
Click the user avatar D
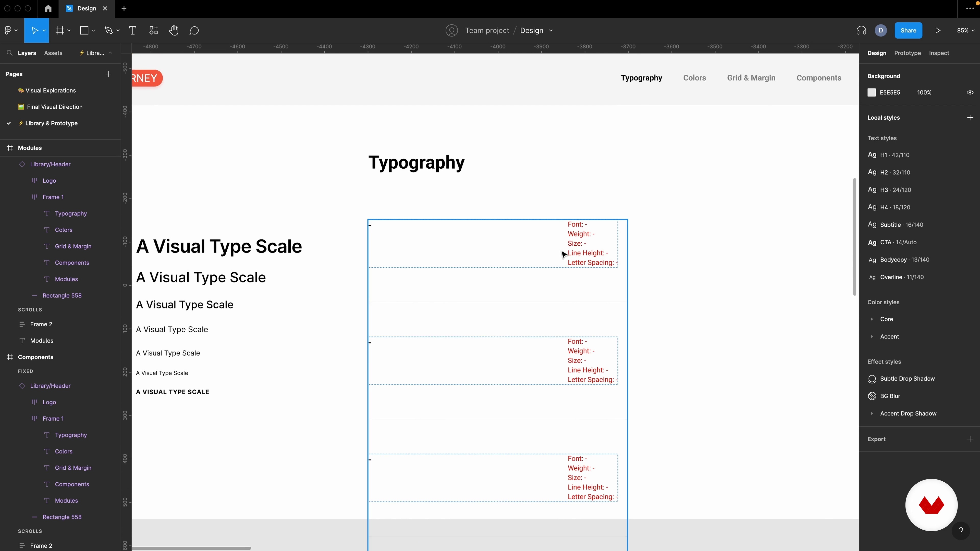tap(881, 30)
